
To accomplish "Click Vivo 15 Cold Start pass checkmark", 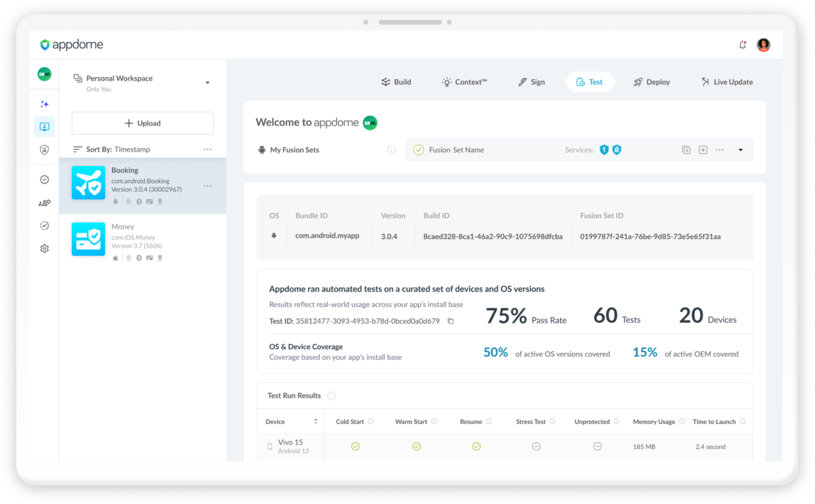I will pos(355,446).
